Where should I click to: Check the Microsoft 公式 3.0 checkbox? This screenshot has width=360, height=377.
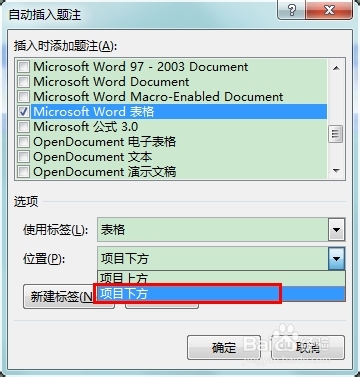(x=23, y=127)
